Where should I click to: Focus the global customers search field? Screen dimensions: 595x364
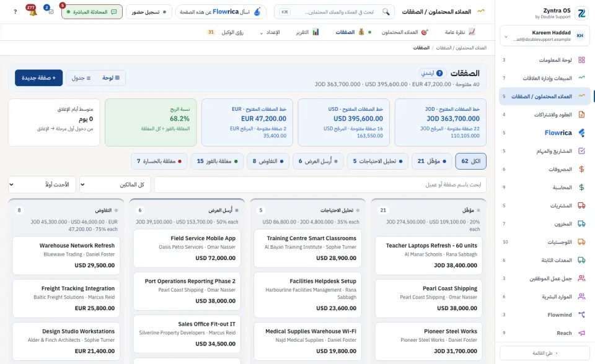coord(334,12)
